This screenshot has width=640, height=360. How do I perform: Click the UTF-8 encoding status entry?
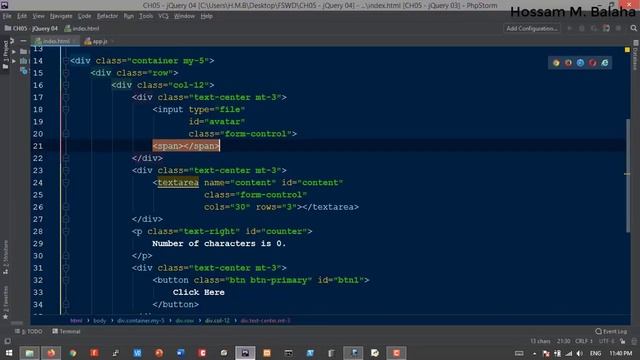[x=607, y=341]
